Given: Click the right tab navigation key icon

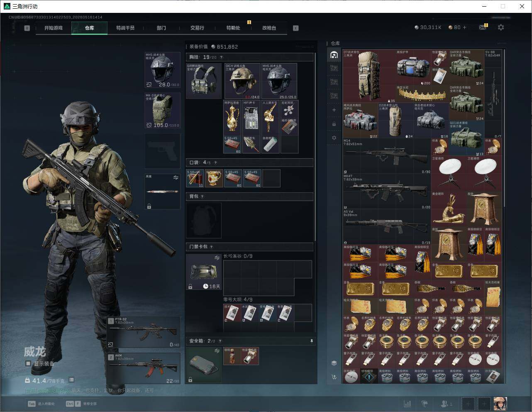Looking at the screenshot, I should [296, 28].
